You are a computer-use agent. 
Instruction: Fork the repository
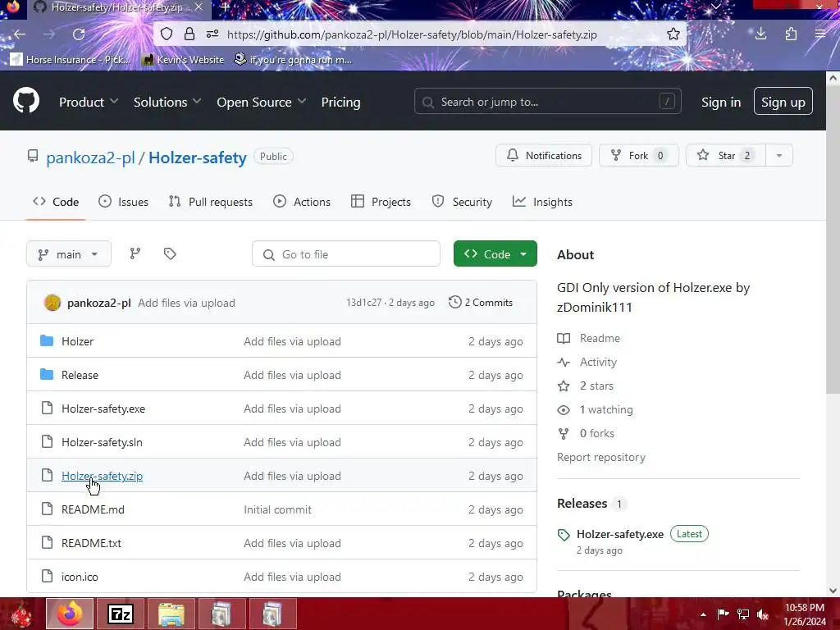tap(638, 155)
